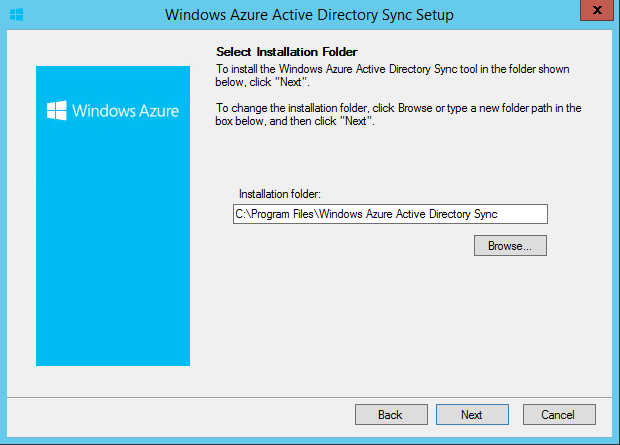Click the blue Windows Azure side panel

coord(113,216)
